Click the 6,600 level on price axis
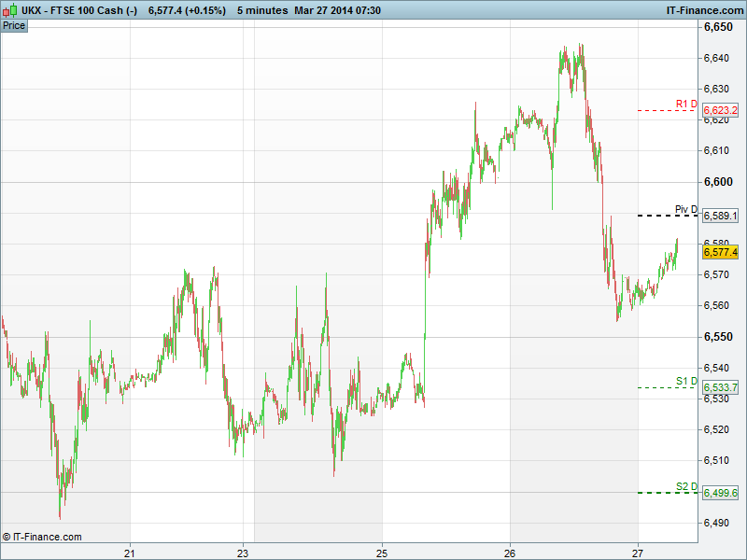The height and width of the screenshot is (560, 747). [717, 181]
